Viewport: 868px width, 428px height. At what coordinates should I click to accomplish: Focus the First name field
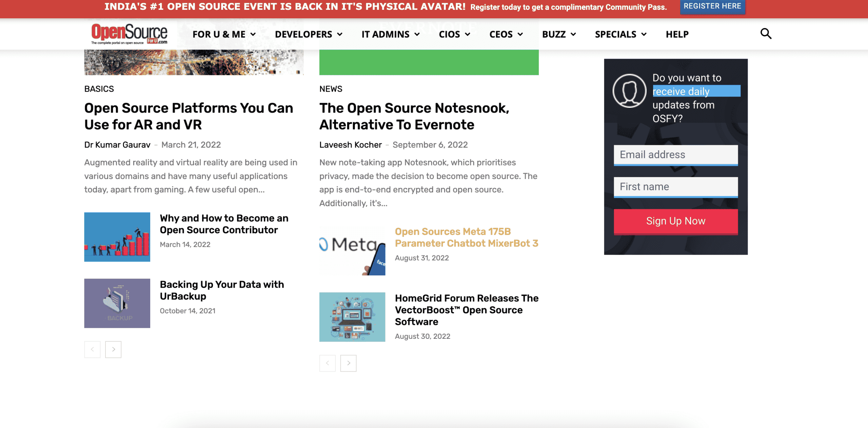click(x=676, y=187)
